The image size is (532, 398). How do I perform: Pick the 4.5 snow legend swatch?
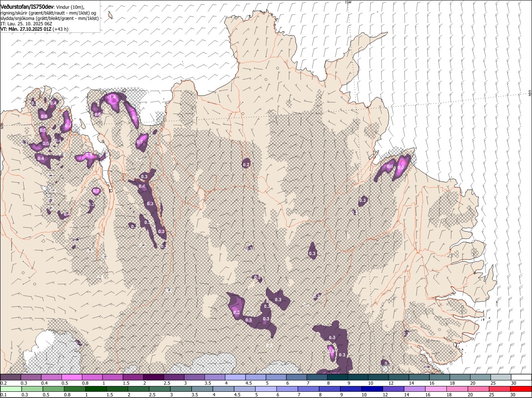point(255,377)
